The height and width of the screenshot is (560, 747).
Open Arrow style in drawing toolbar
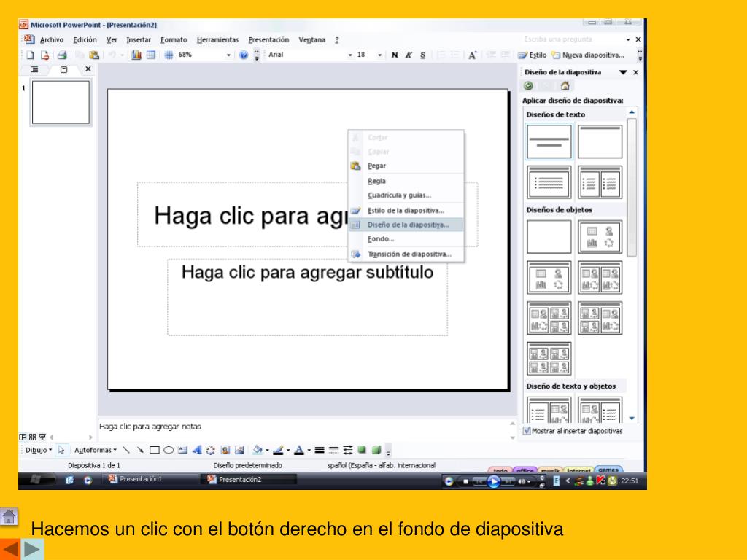(348, 450)
